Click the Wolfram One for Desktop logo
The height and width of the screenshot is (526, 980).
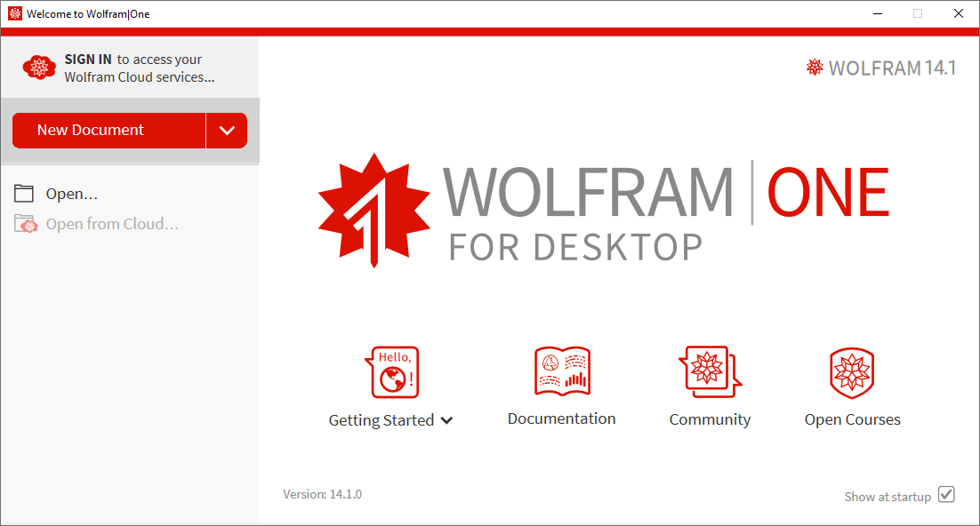coord(604,211)
